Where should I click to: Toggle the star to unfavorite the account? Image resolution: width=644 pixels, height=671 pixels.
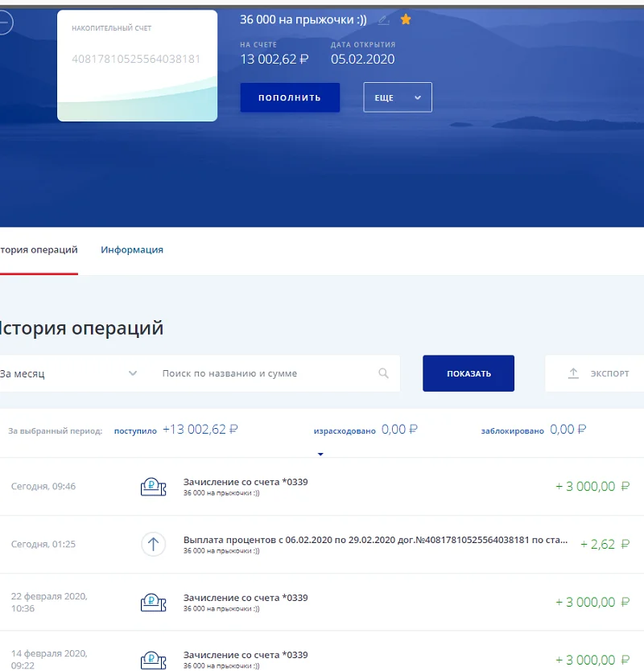[406, 19]
